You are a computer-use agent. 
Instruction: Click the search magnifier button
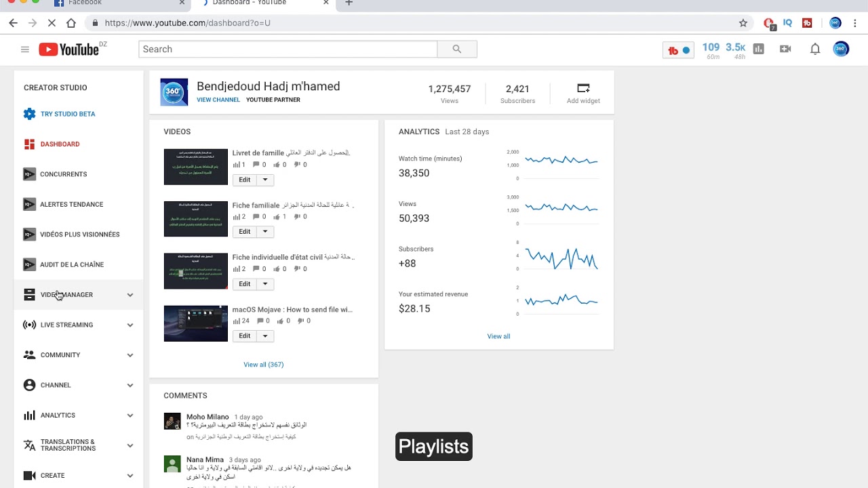[x=457, y=49]
